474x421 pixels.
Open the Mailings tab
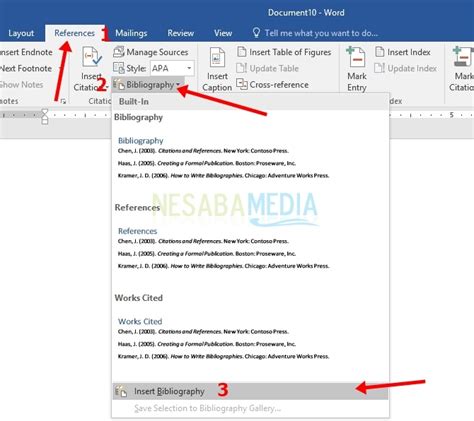click(x=131, y=33)
